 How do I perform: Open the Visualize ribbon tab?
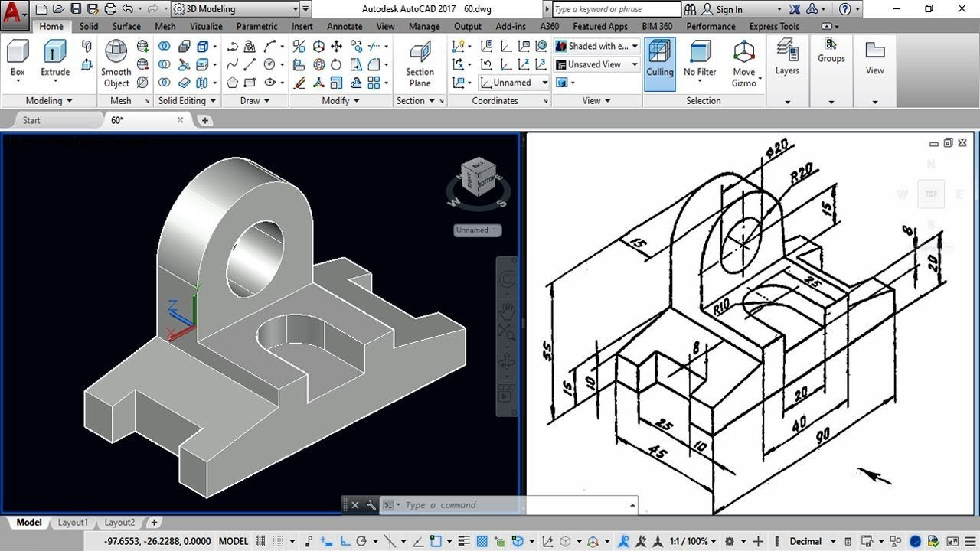(206, 26)
